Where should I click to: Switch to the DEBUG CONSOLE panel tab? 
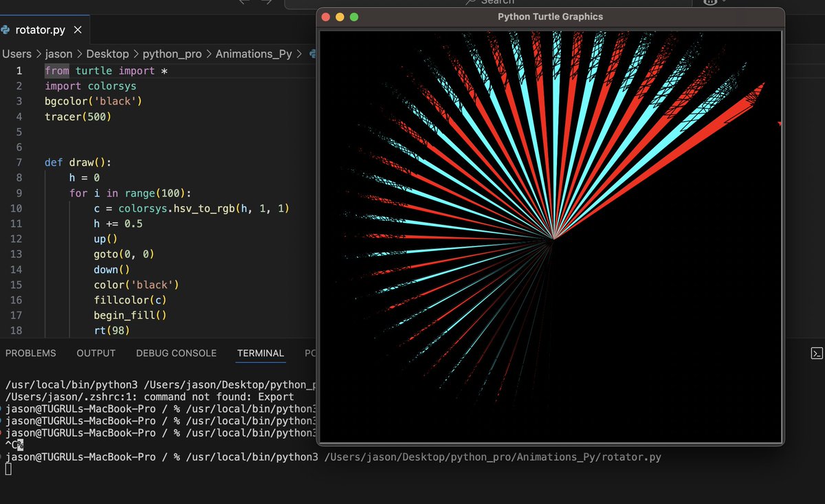point(176,353)
